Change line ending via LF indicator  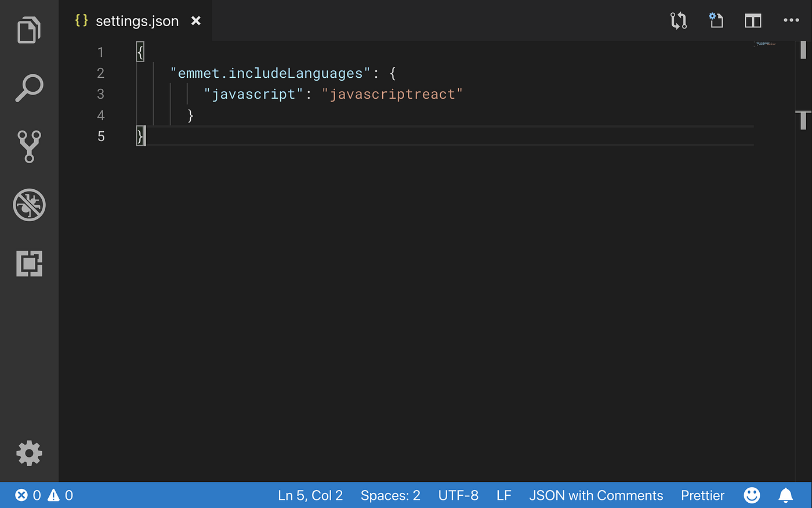[503, 495]
